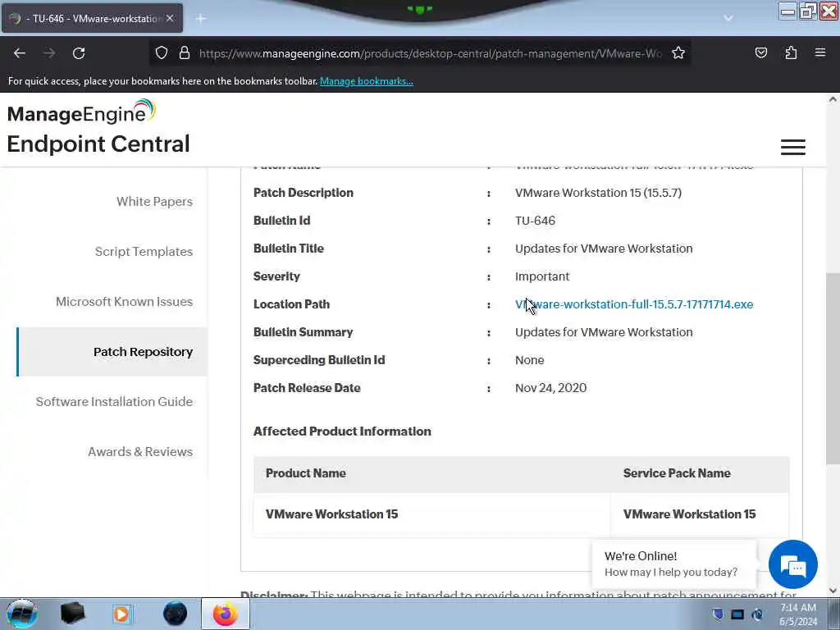Bookmark this page with the star icon
The height and width of the screenshot is (630, 840).
[x=678, y=53]
